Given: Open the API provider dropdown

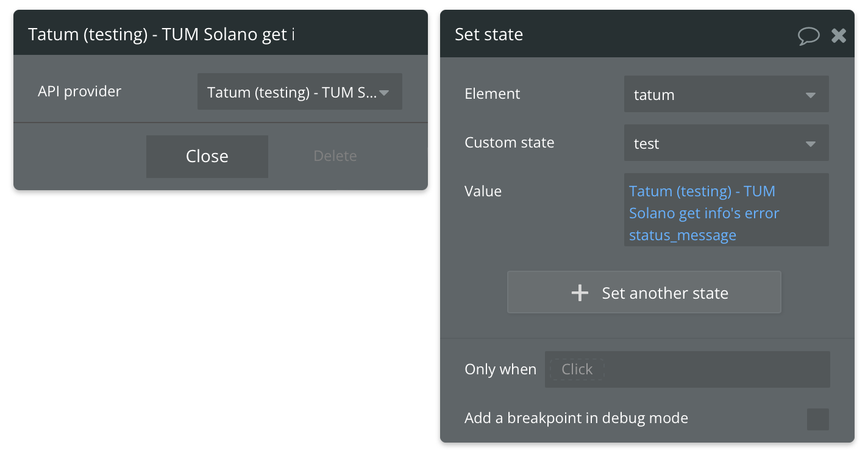Looking at the screenshot, I should (x=299, y=91).
